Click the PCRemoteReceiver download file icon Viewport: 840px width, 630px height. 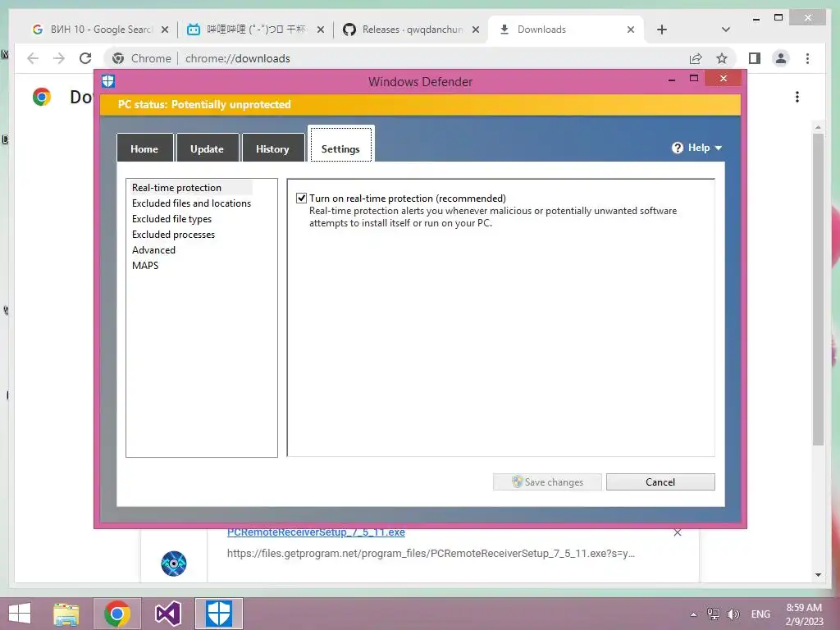tap(174, 564)
